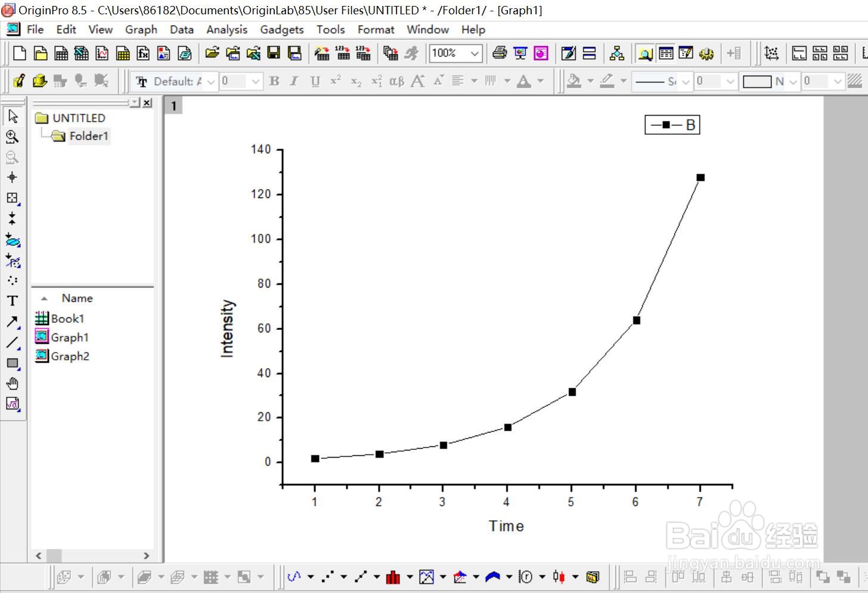This screenshot has width=868, height=593.
Task: Select the UNTITLED root project folder
Action: [x=79, y=118]
